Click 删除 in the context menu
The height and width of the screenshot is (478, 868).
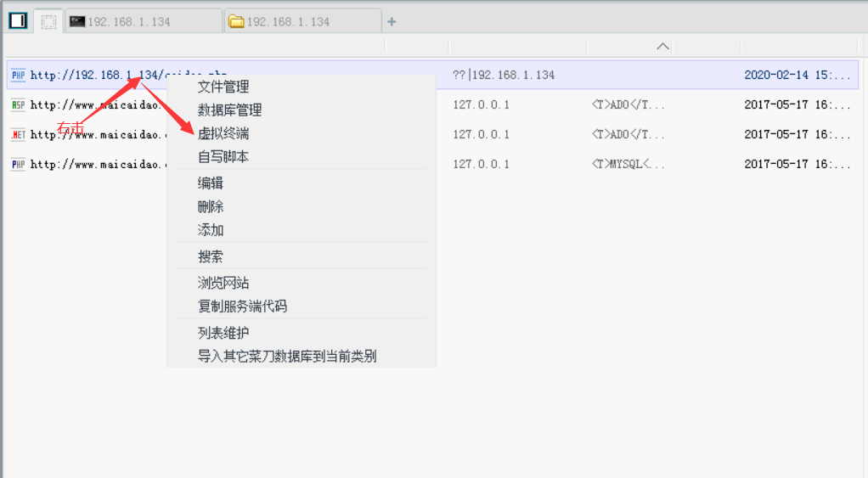tap(211, 206)
